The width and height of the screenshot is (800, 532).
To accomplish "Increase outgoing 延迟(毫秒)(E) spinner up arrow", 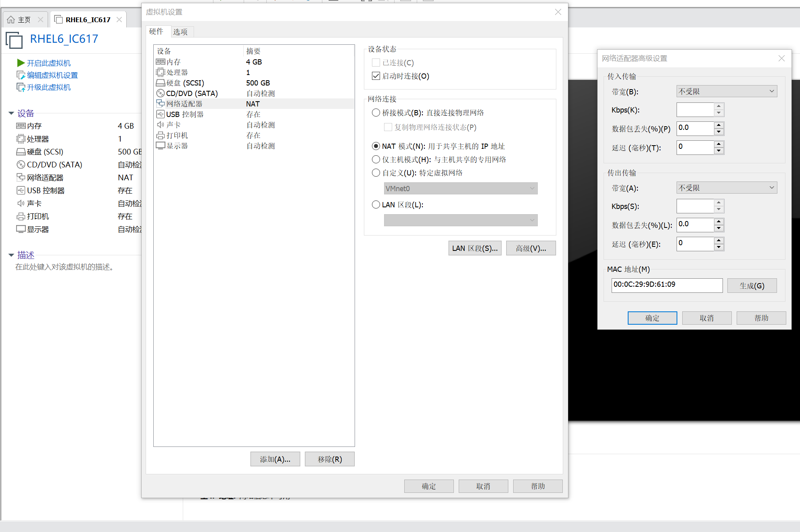I will [x=719, y=240].
